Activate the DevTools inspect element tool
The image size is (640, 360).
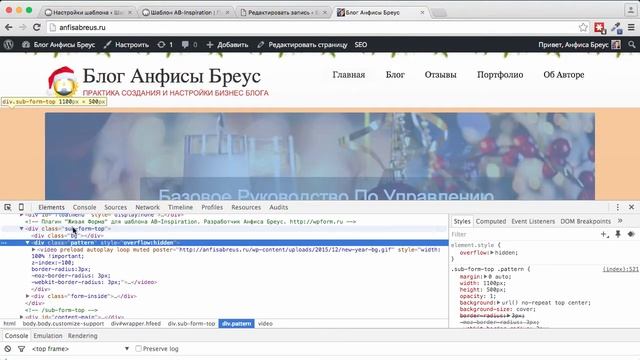pos(8,207)
